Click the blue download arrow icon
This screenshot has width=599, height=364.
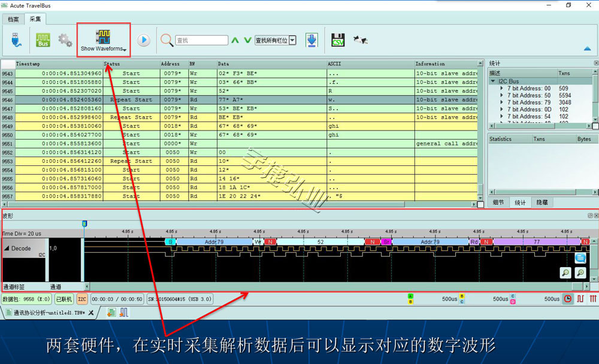pos(311,40)
